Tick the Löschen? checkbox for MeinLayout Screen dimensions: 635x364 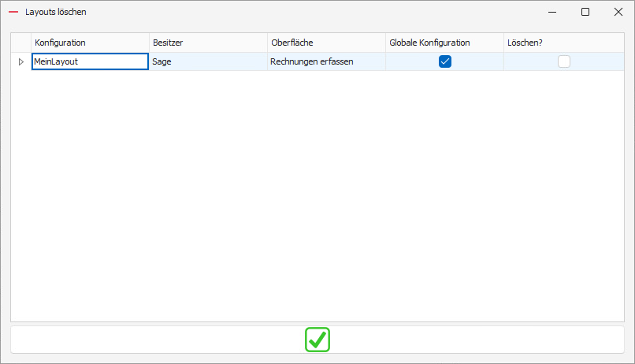tap(564, 61)
